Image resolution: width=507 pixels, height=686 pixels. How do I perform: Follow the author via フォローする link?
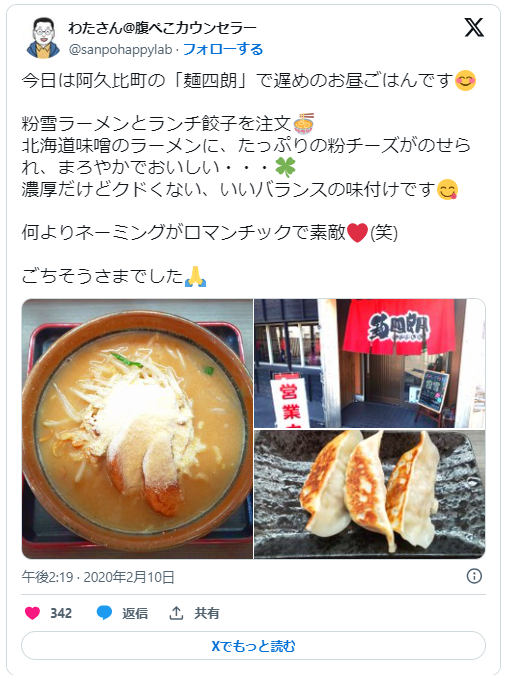pos(223,49)
